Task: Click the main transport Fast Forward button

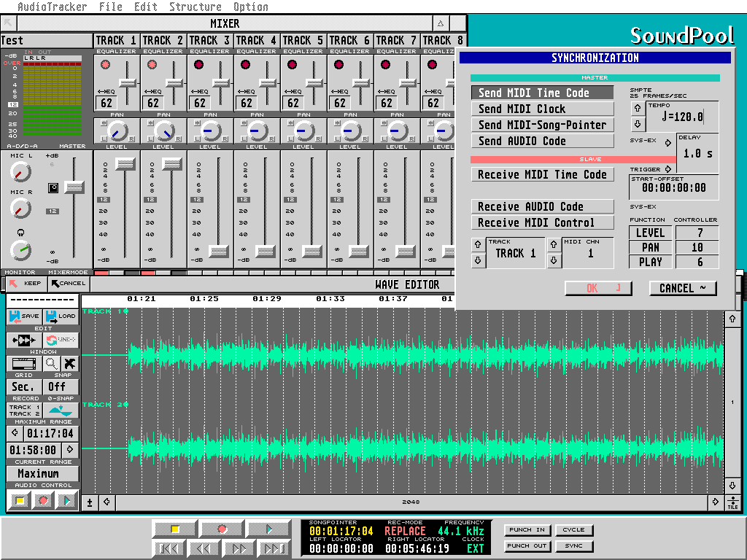Action: click(x=239, y=548)
